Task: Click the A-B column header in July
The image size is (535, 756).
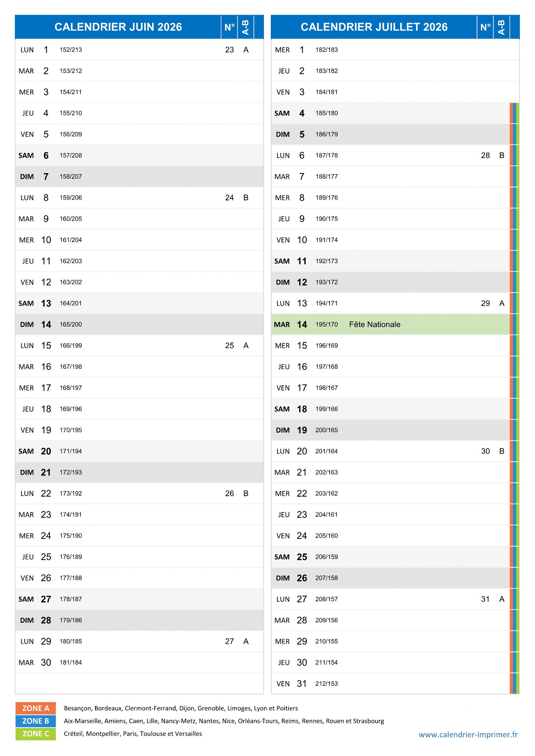Action: 501,27
